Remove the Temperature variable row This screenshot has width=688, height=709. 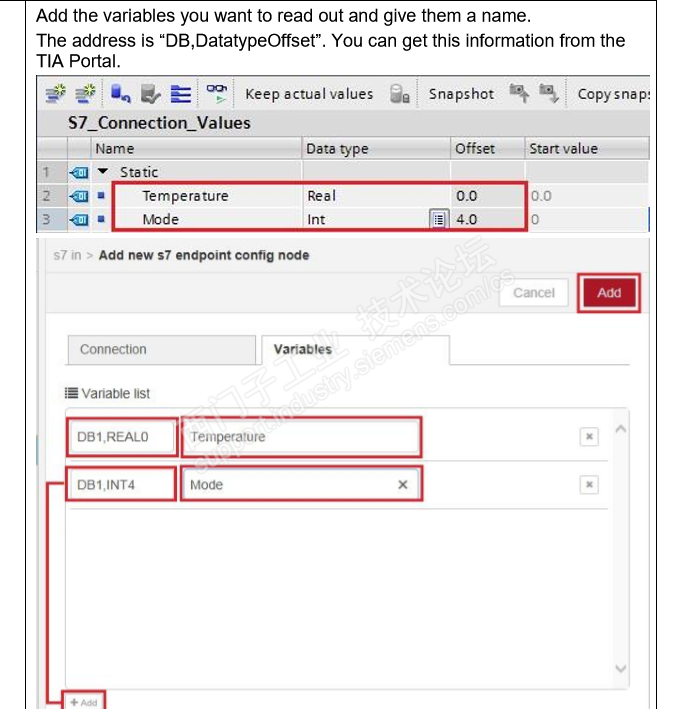[589, 437]
